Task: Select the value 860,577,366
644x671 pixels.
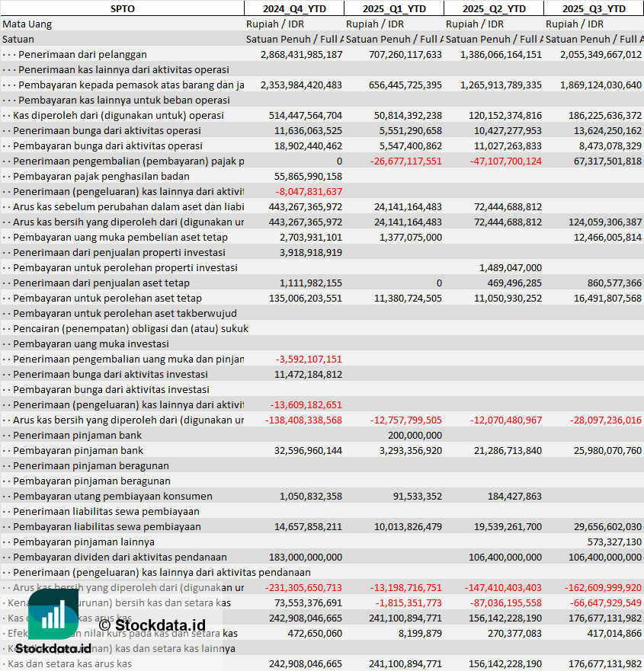Action: 614,283
